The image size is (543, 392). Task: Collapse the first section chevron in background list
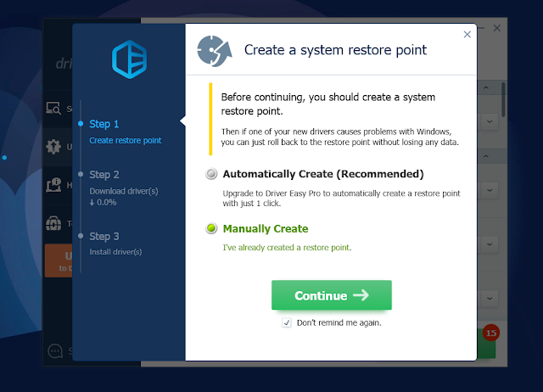486,87
